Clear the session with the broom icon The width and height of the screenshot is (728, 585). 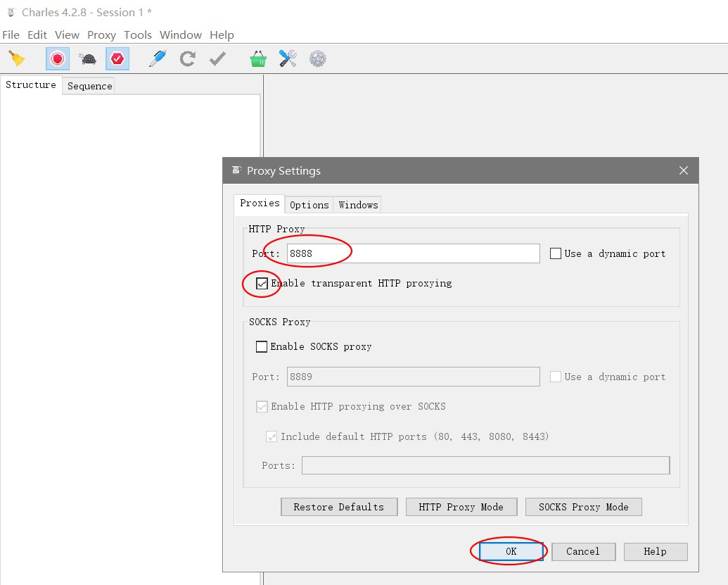click(17, 58)
